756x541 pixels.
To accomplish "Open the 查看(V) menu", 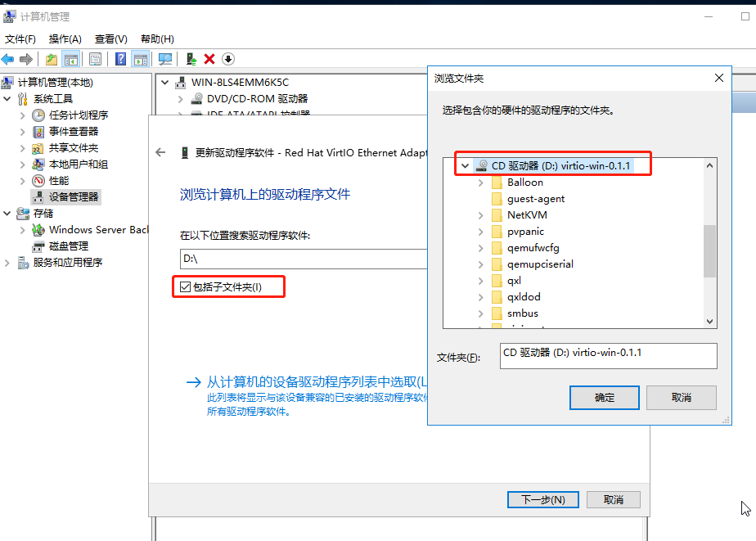I will point(111,39).
